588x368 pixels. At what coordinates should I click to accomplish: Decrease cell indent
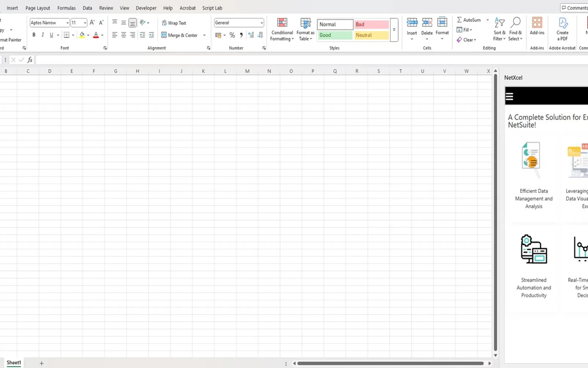click(142, 35)
